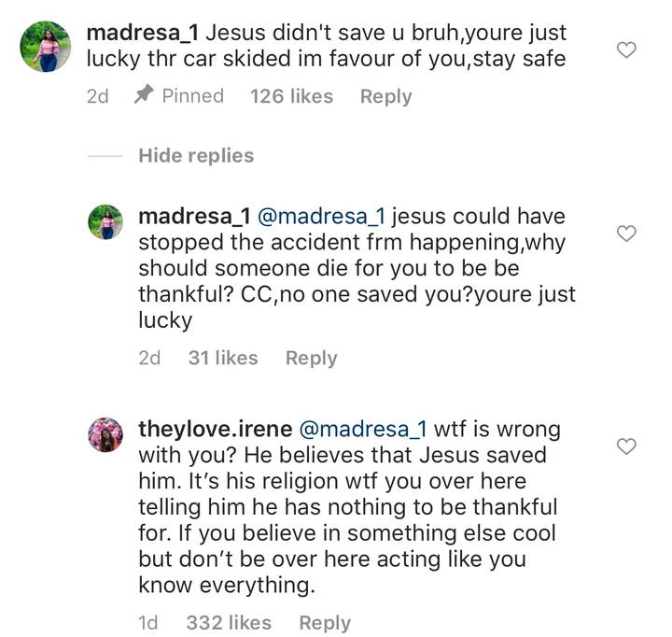Open madresa_1 username on pinned comment

point(140,33)
